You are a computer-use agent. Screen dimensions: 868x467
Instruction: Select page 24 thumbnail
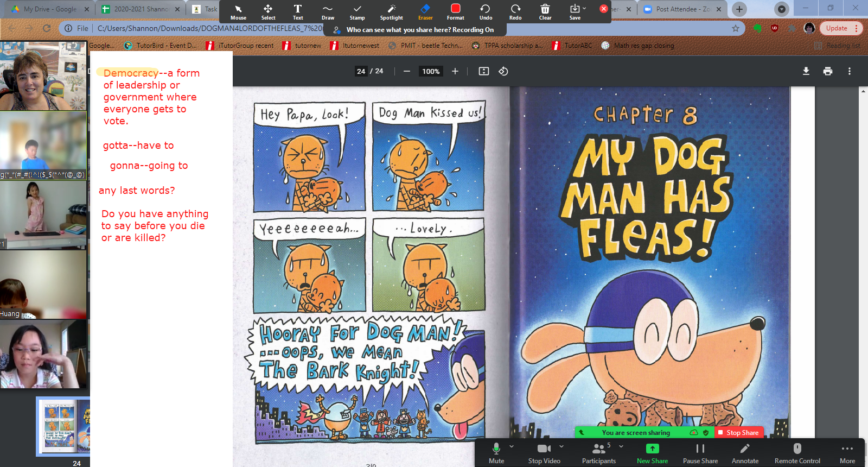[63, 427]
